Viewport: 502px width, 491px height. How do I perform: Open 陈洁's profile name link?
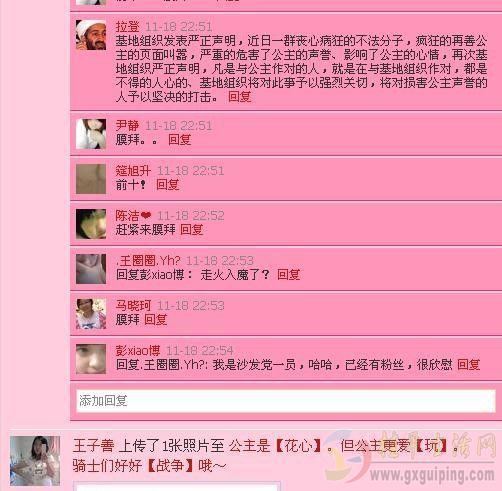tap(127, 216)
